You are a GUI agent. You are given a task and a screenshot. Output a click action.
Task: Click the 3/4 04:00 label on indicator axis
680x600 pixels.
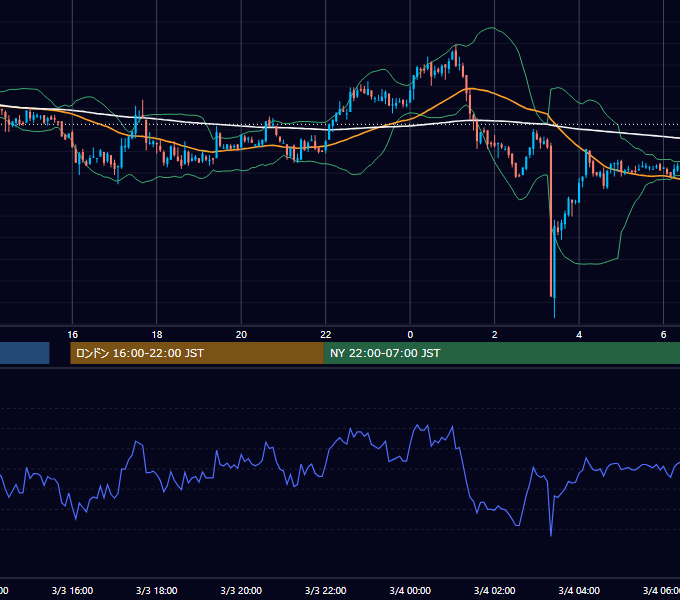[579, 591]
